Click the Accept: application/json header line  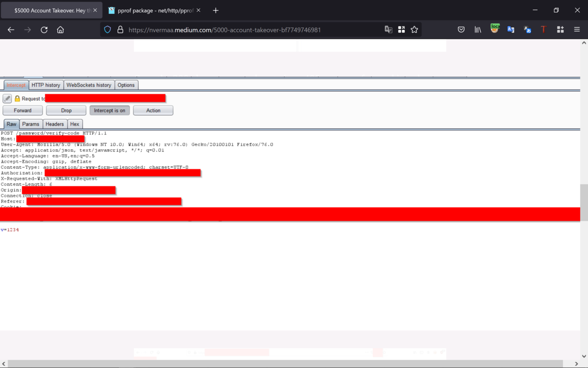(83, 151)
